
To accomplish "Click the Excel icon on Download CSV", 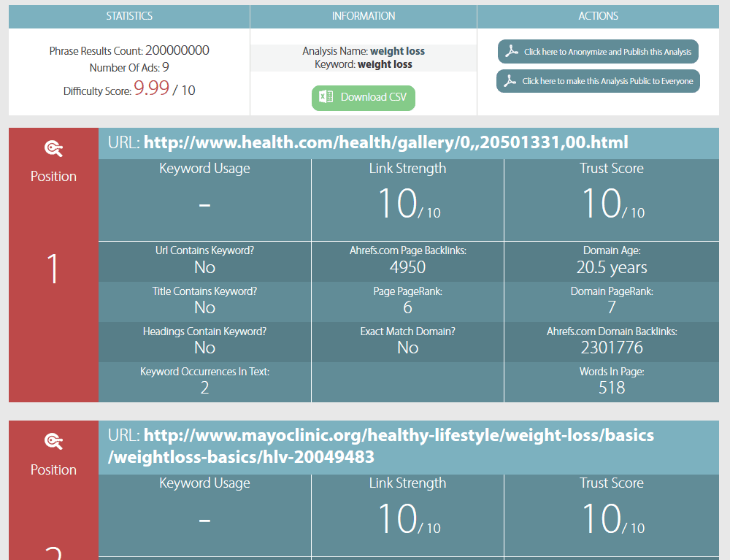I will click(x=326, y=97).
